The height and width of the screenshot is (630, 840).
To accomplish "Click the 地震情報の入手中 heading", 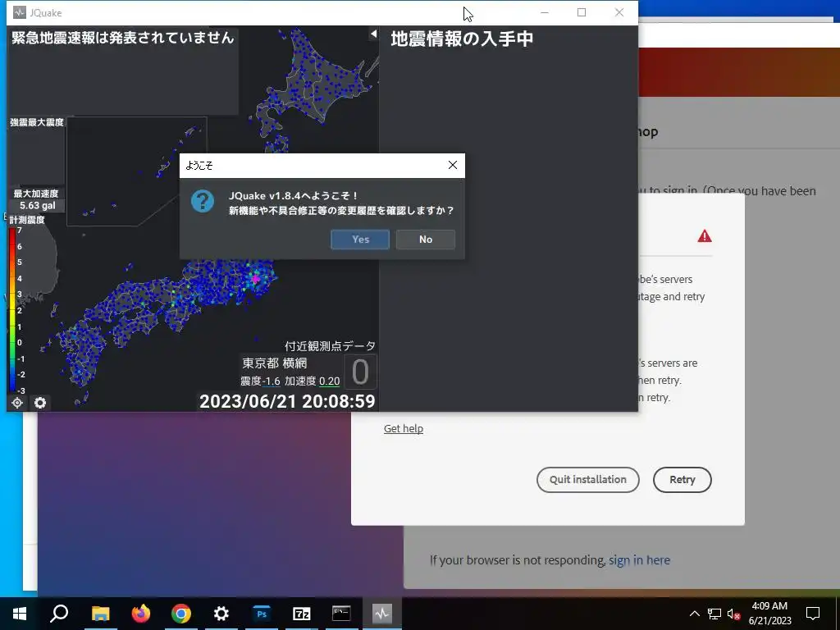I will (462, 39).
